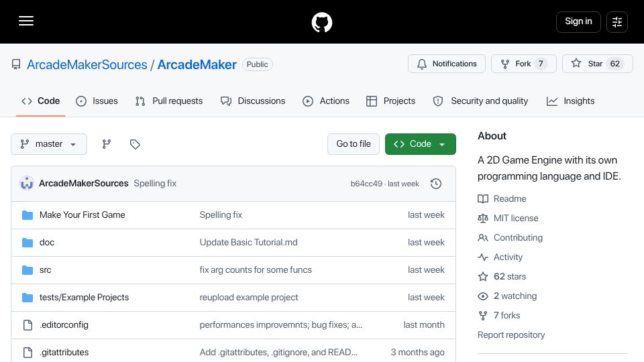This screenshot has width=644, height=362.
Task: Open the .gitattributes file
Action: pyautogui.click(x=64, y=352)
